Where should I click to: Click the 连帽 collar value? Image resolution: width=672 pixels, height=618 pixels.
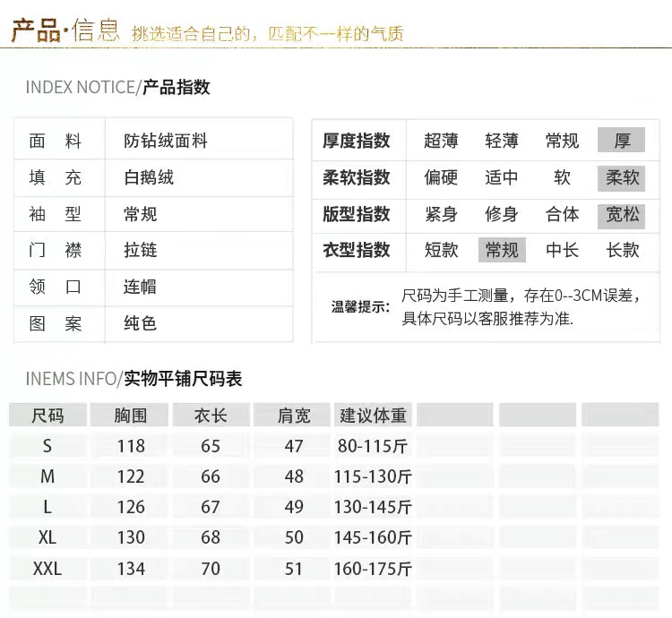pos(140,287)
